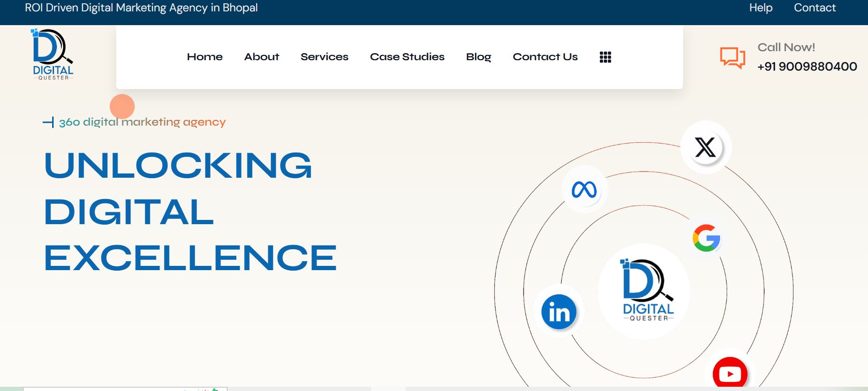Click the Help link in top bar
The image size is (868, 391).
click(x=760, y=8)
